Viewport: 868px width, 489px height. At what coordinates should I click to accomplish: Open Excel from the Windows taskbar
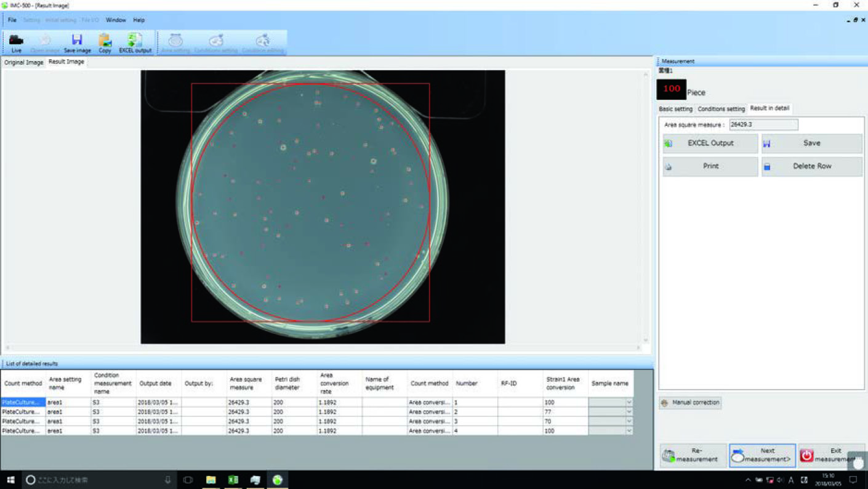[x=233, y=480]
